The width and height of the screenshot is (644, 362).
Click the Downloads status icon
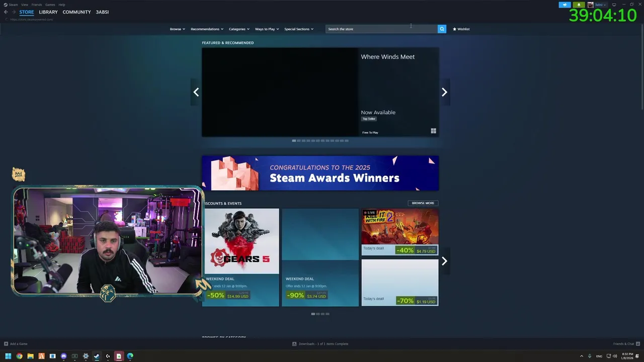pyautogui.click(x=294, y=344)
